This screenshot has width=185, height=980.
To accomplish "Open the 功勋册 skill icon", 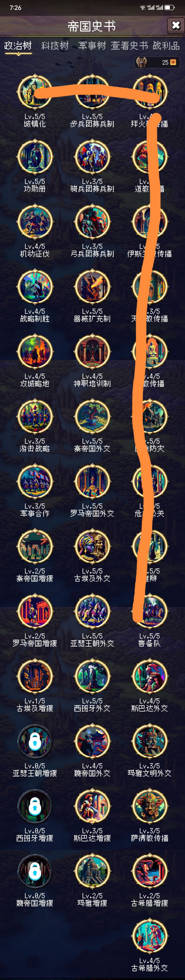I will coord(35,157).
